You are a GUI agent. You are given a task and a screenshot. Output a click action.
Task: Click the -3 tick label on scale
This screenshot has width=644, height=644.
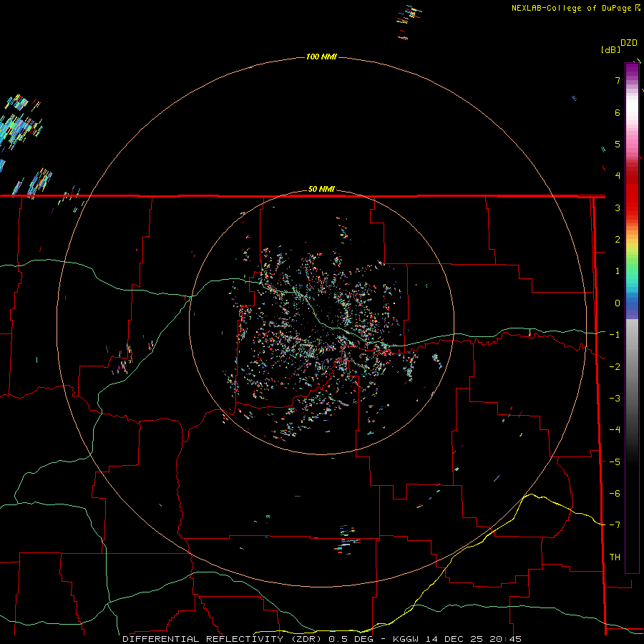(x=615, y=399)
